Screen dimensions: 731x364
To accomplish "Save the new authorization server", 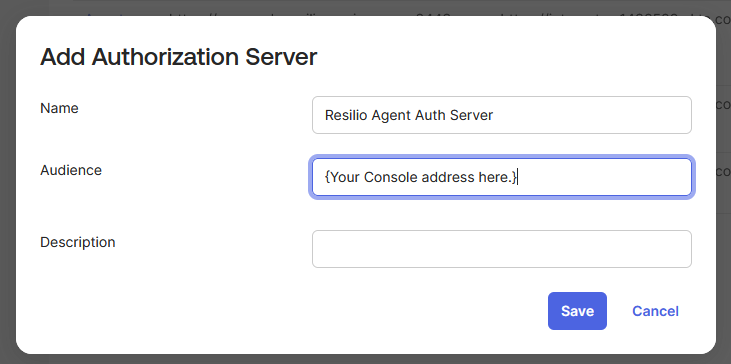I will pos(577,311).
